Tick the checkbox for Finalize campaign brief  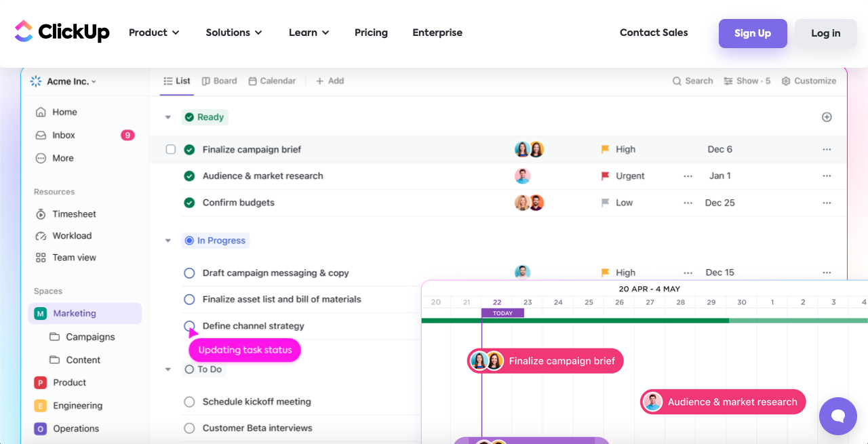tap(171, 149)
